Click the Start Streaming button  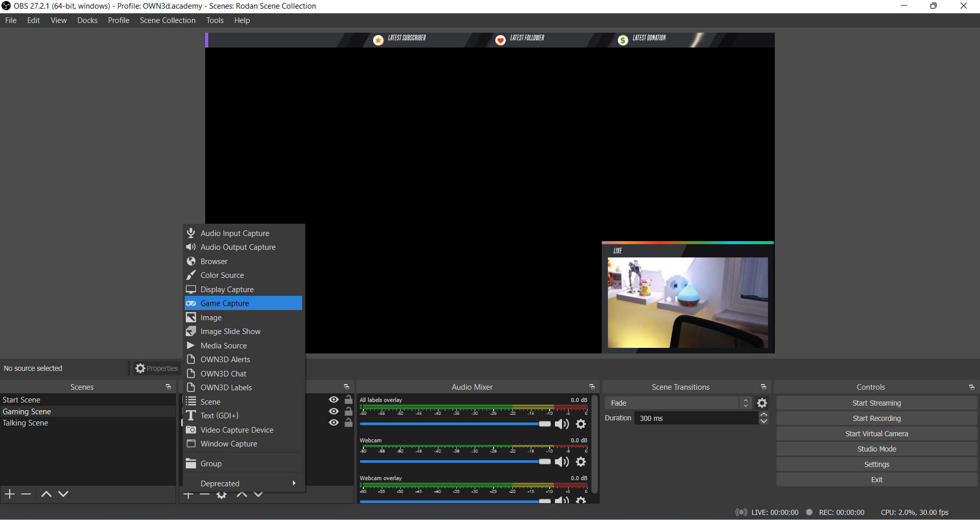click(876, 403)
